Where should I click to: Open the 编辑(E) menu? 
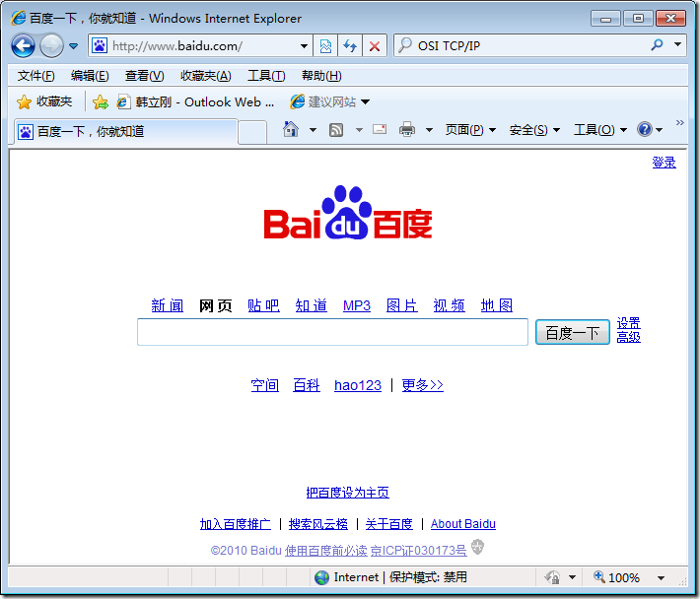(x=90, y=76)
